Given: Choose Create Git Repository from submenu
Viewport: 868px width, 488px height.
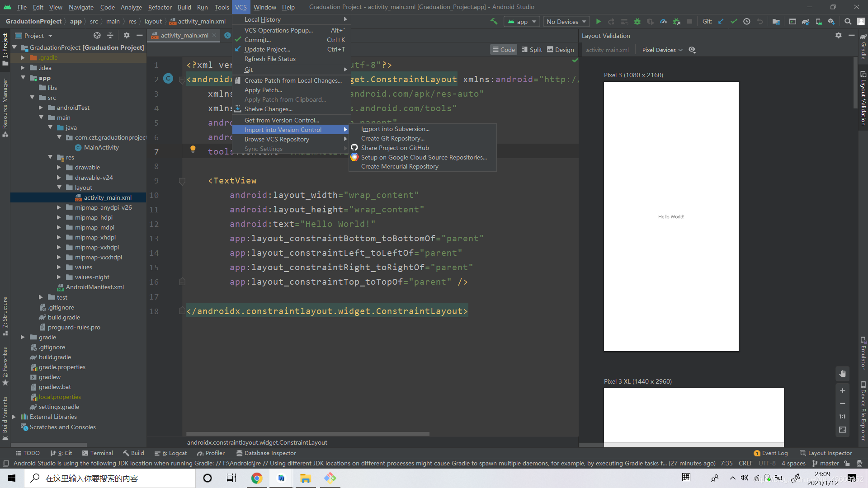Looking at the screenshot, I should click(392, 138).
